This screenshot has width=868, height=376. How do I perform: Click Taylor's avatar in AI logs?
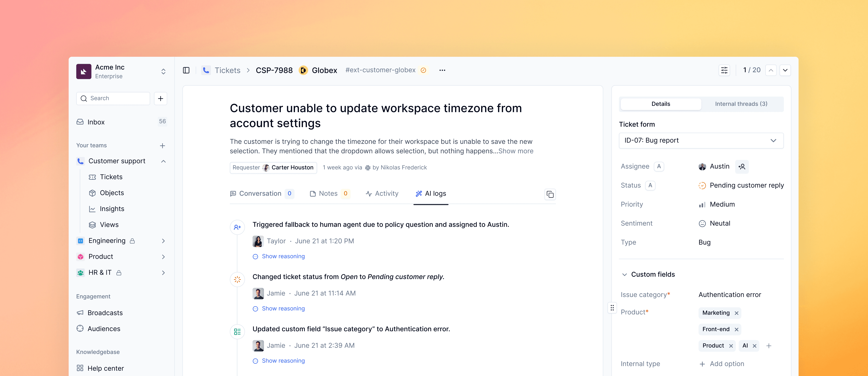pos(258,241)
